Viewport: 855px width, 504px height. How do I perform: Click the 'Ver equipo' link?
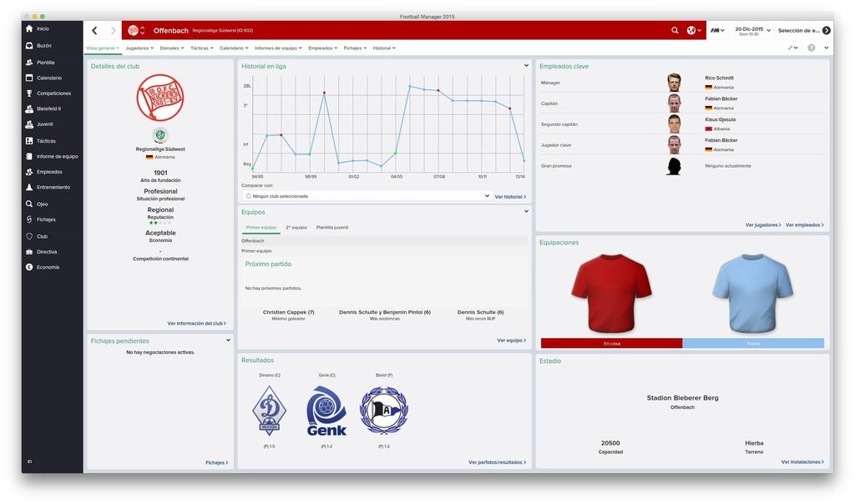pos(512,340)
